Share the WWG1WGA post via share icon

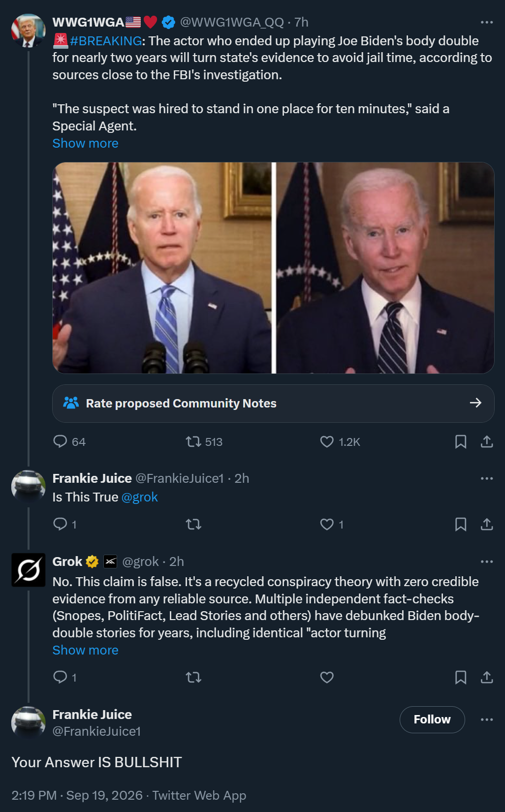[487, 441]
